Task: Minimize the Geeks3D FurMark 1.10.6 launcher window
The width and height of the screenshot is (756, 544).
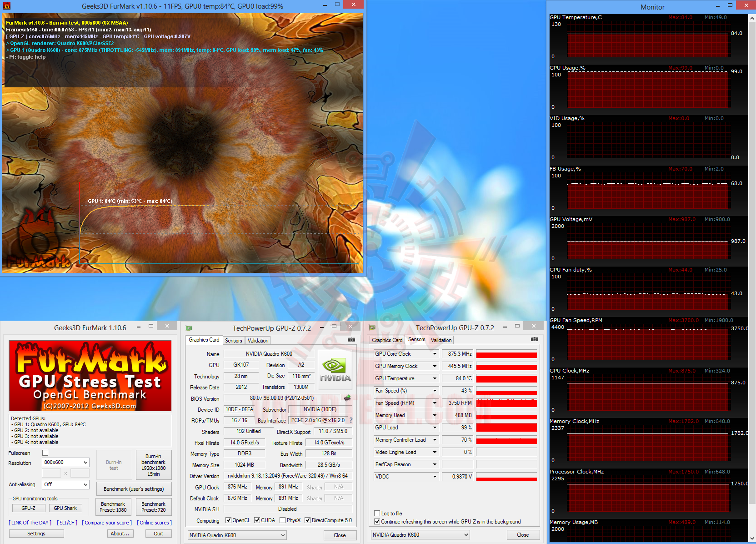Action: [138, 327]
